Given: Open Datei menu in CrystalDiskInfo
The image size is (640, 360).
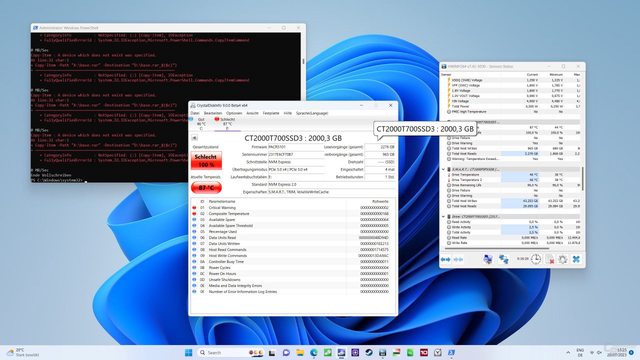Looking at the screenshot, I should [x=195, y=113].
